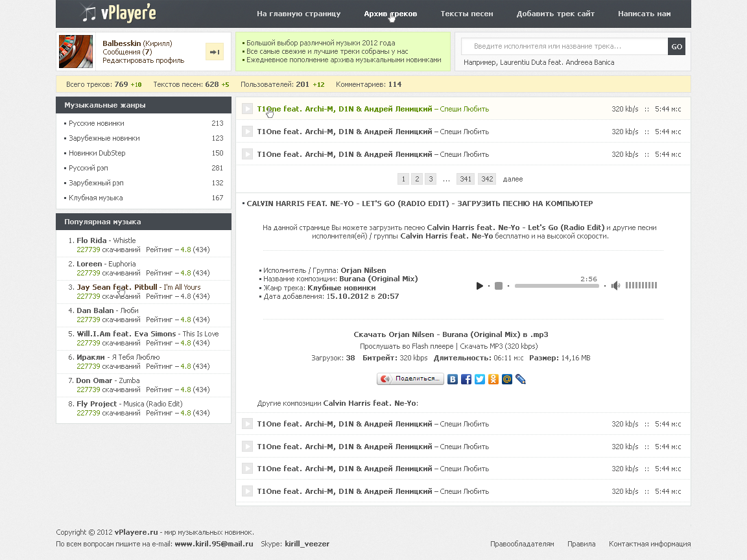Click Скачать MP3 (320 kbps) link
Image resolution: width=747 pixels, height=560 pixels.
pos(499,346)
